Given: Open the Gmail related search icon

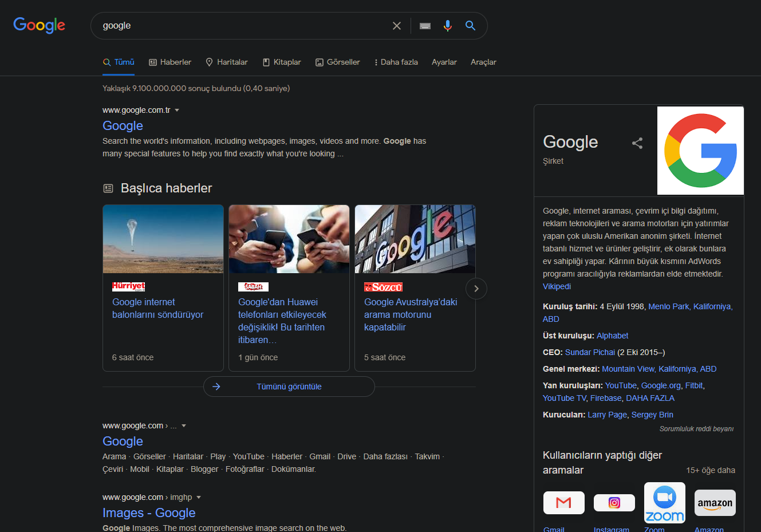Looking at the screenshot, I should tap(564, 503).
